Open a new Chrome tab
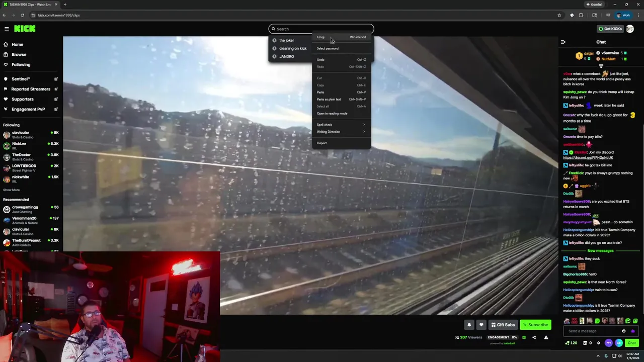Viewport: 644px width, 362px height. click(x=65, y=5)
